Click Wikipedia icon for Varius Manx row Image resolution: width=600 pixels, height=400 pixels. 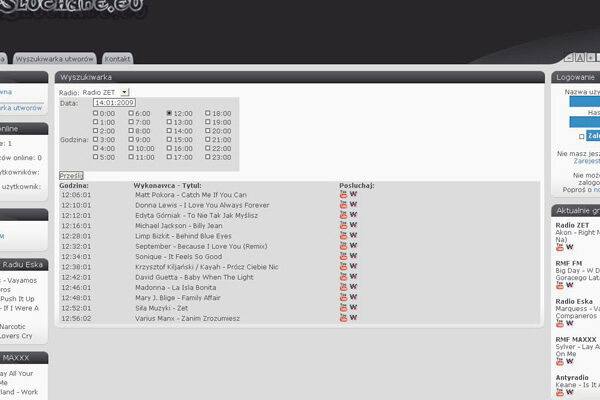[x=353, y=318]
